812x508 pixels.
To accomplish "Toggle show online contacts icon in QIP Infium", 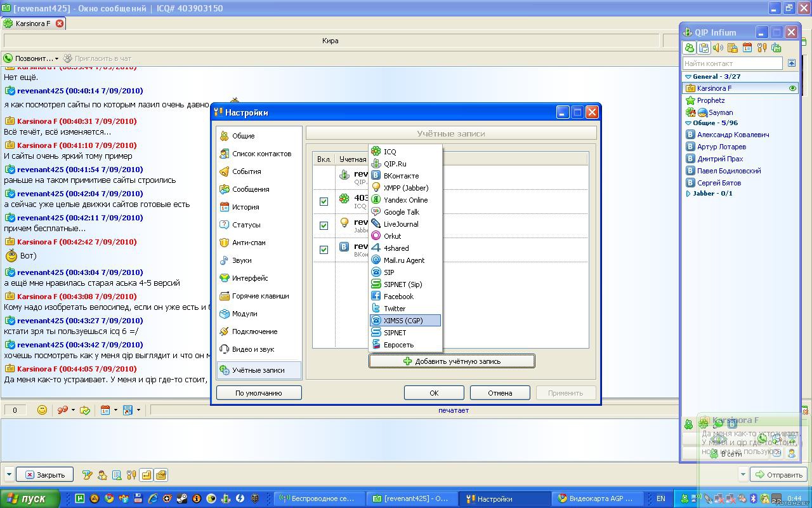I will 690,48.
